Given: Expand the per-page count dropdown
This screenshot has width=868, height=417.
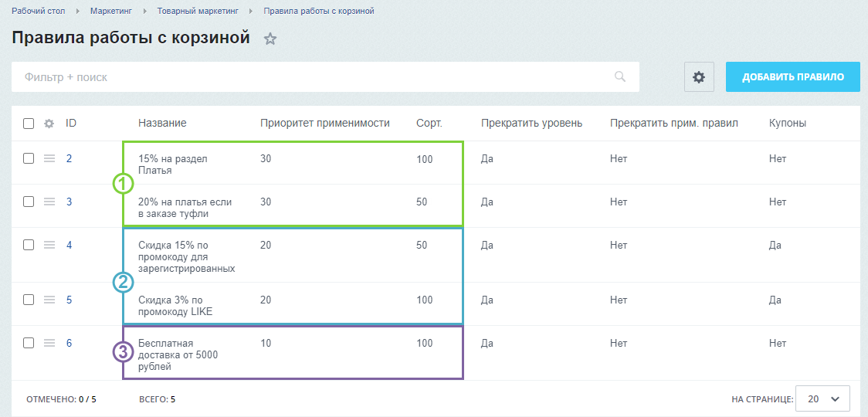Looking at the screenshot, I should click(822, 399).
